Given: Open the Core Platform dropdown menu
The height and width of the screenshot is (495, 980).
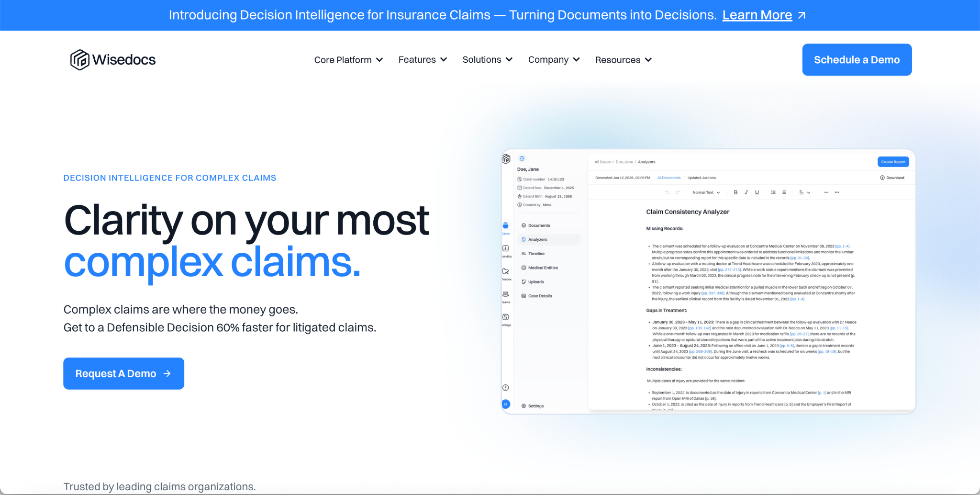Looking at the screenshot, I should (x=348, y=60).
